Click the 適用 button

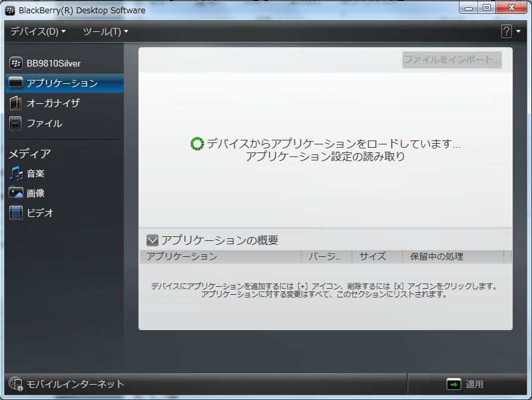pos(467,384)
